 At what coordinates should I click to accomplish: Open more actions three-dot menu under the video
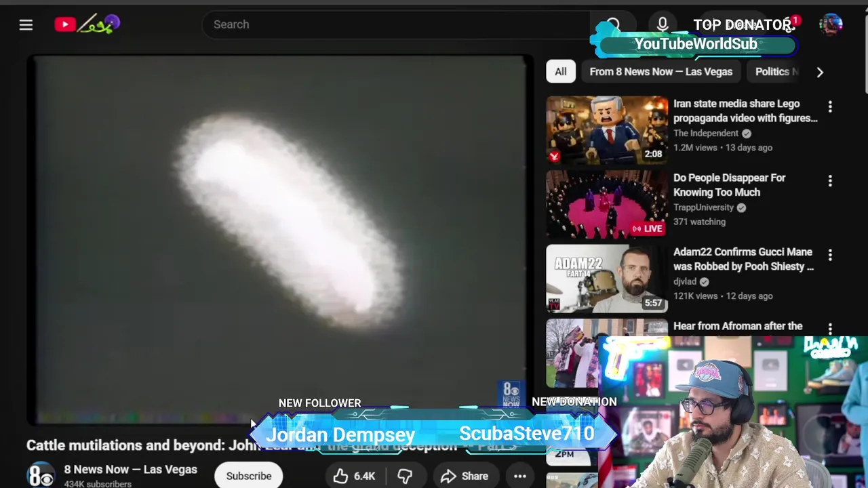520,476
